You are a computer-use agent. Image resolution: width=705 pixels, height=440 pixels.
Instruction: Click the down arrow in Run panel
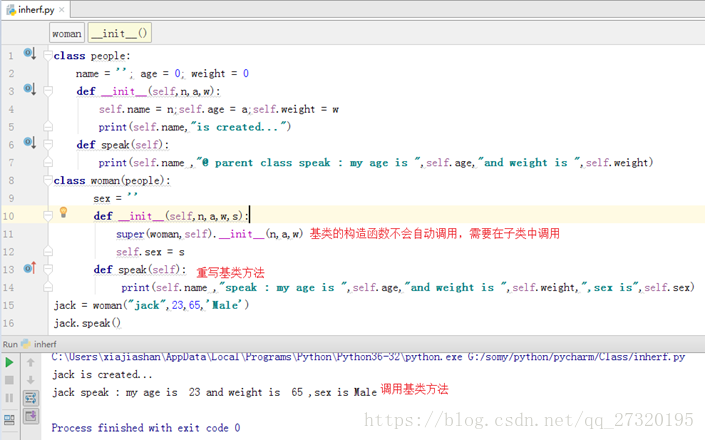coord(31,380)
